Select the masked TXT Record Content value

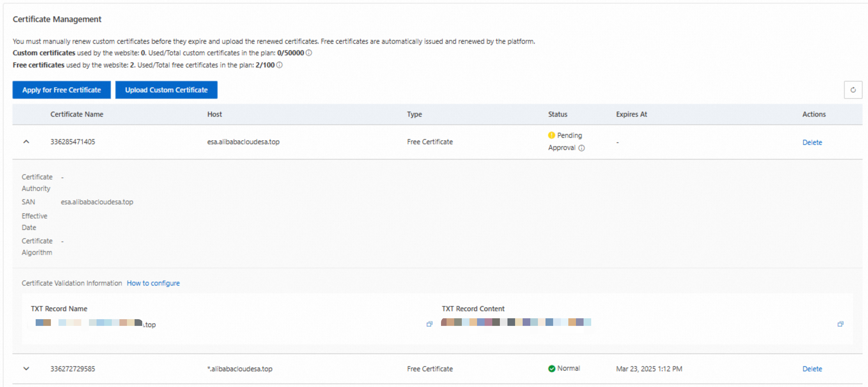point(515,323)
